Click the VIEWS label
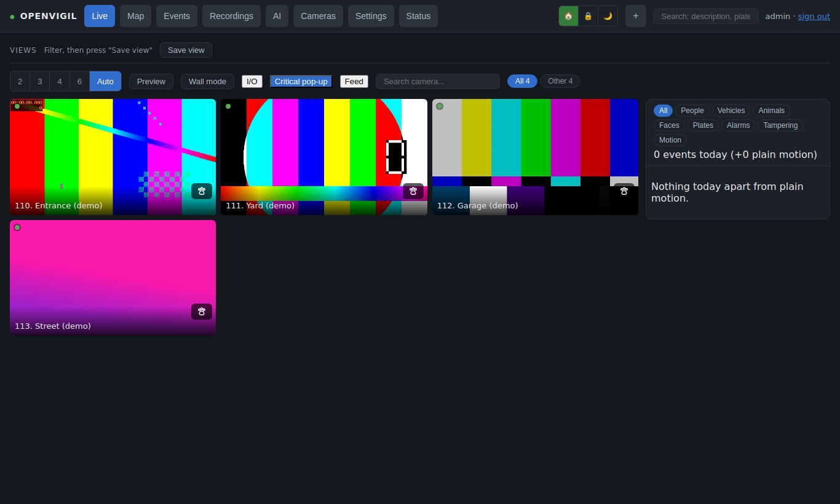 [23, 50]
